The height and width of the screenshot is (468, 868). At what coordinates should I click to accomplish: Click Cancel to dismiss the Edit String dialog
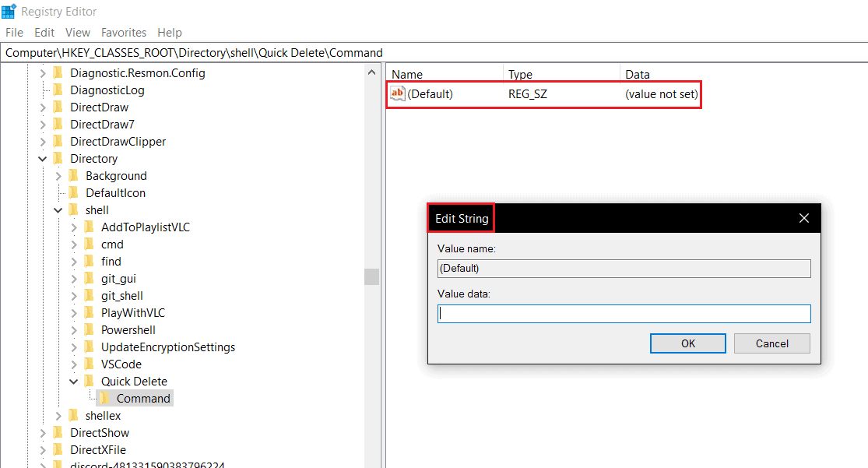(x=771, y=343)
